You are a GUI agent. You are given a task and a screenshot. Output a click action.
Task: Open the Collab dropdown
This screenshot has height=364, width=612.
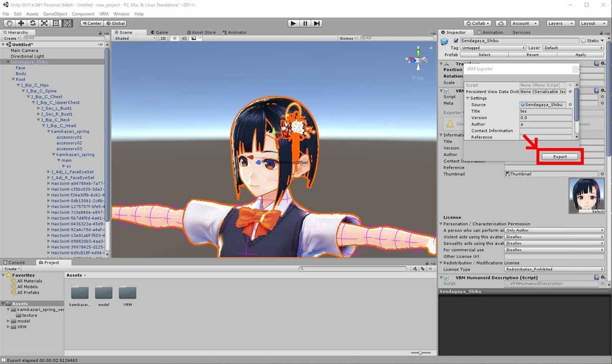coord(478,23)
